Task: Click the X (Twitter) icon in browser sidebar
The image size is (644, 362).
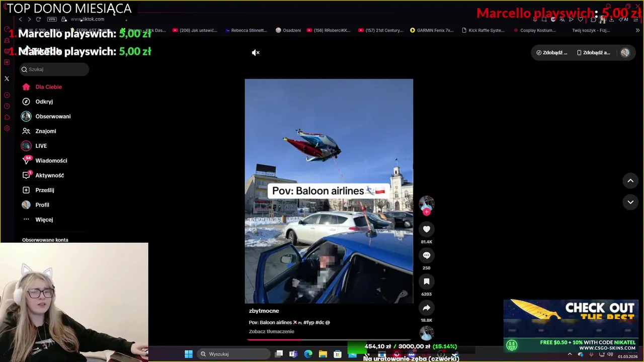Action: click(7, 78)
